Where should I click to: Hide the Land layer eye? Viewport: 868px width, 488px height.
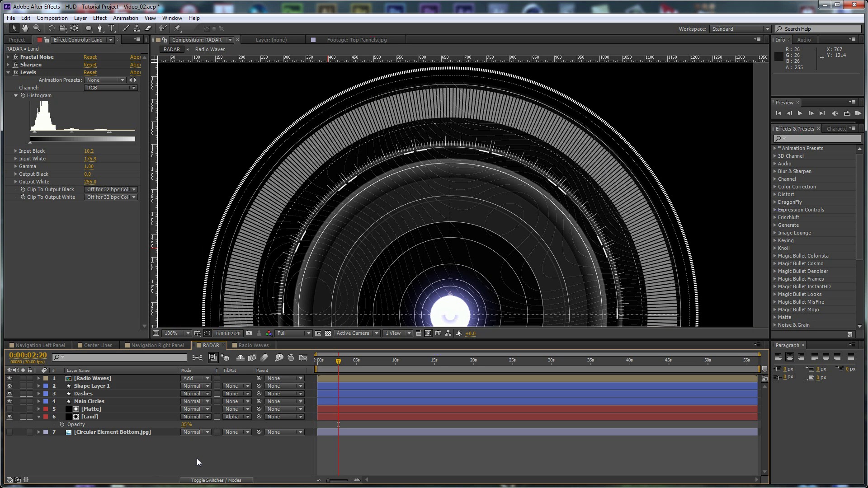9,417
